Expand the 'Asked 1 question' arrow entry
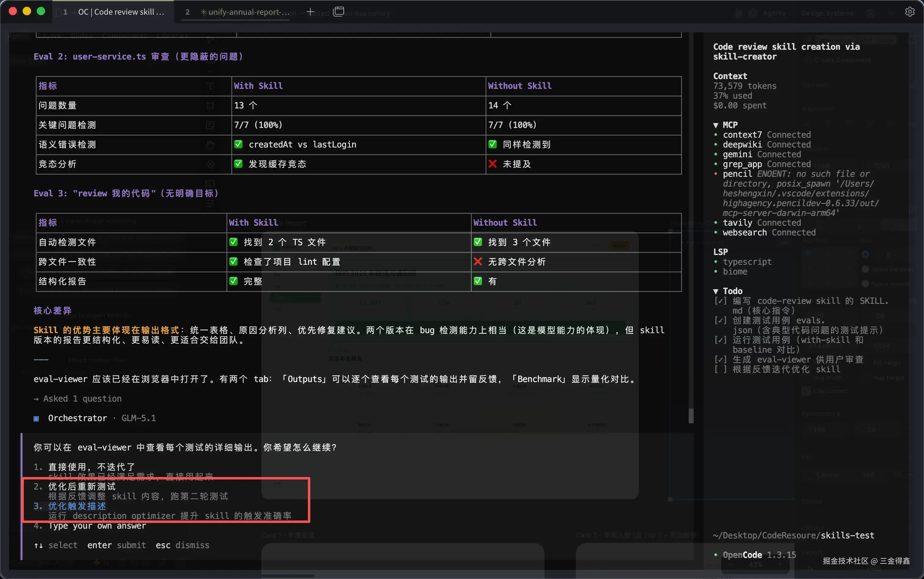 (x=36, y=399)
